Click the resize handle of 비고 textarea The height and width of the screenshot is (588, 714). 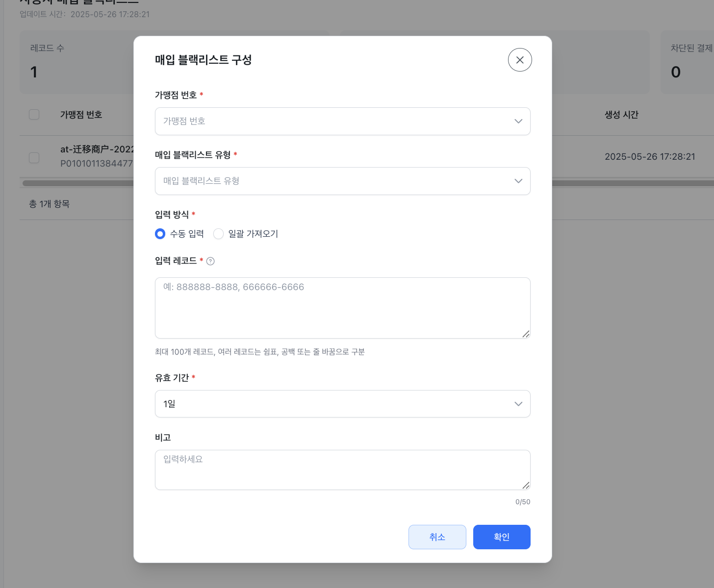tap(526, 486)
